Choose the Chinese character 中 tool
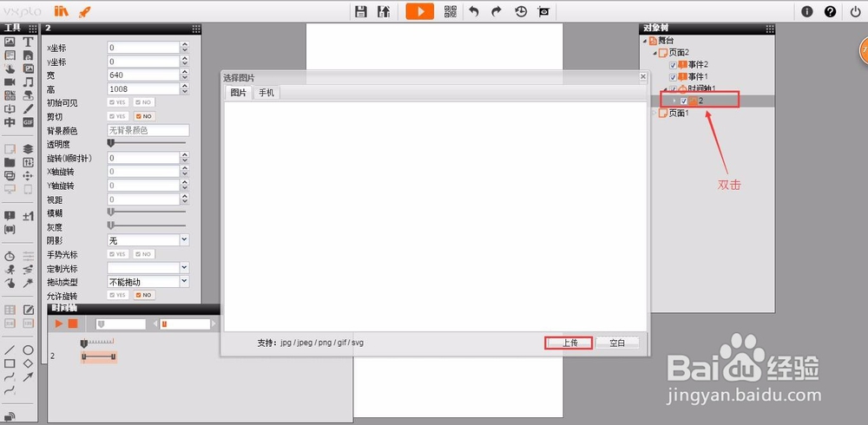Screen dimensions: 868x425 (10, 122)
